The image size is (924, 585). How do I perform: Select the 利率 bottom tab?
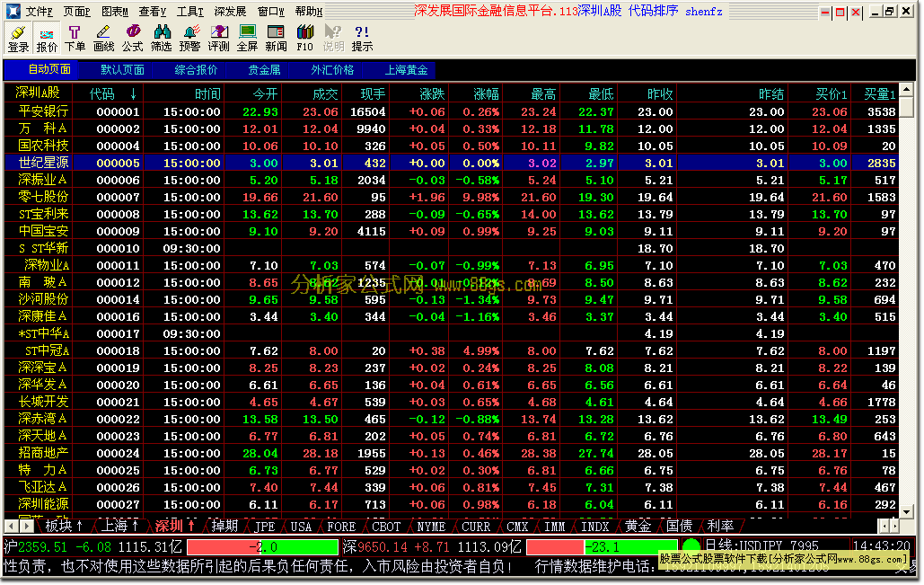pos(720,526)
